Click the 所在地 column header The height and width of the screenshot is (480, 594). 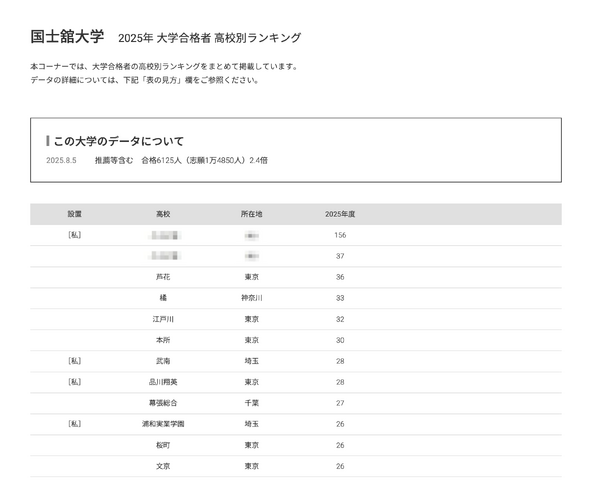tap(252, 214)
